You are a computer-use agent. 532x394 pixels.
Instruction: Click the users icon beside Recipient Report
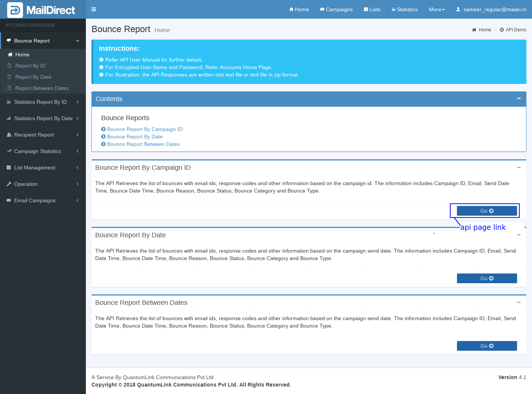(x=9, y=135)
